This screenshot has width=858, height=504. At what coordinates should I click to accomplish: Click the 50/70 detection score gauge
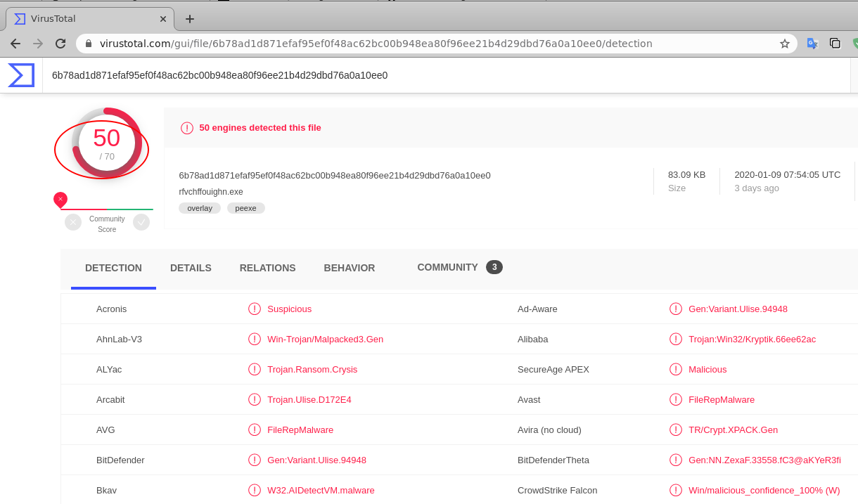point(106,143)
